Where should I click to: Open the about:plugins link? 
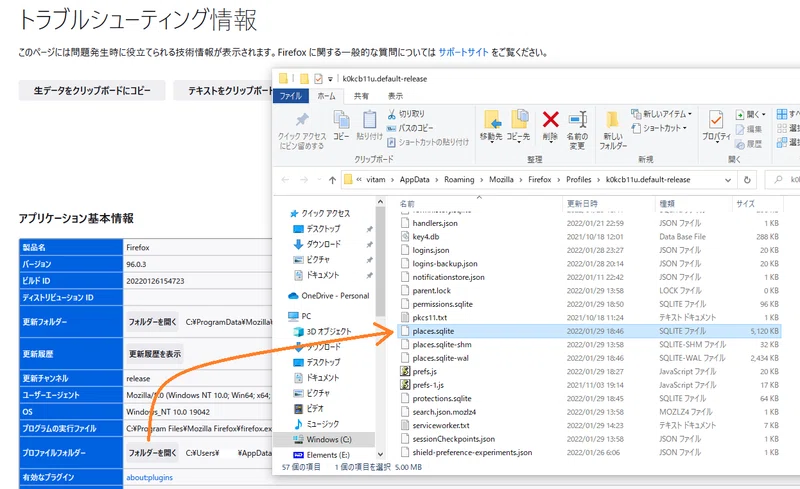(149, 477)
